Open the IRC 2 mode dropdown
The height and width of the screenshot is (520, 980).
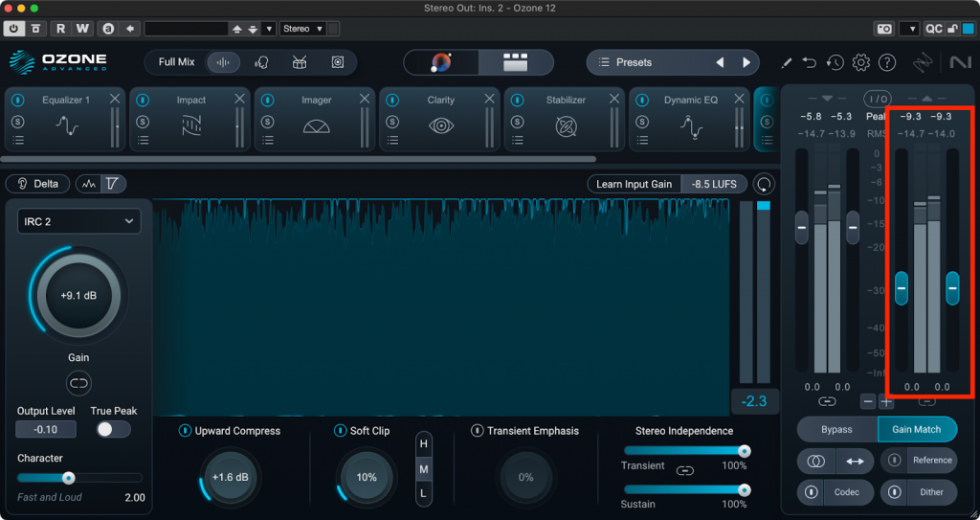pyautogui.click(x=78, y=221)
